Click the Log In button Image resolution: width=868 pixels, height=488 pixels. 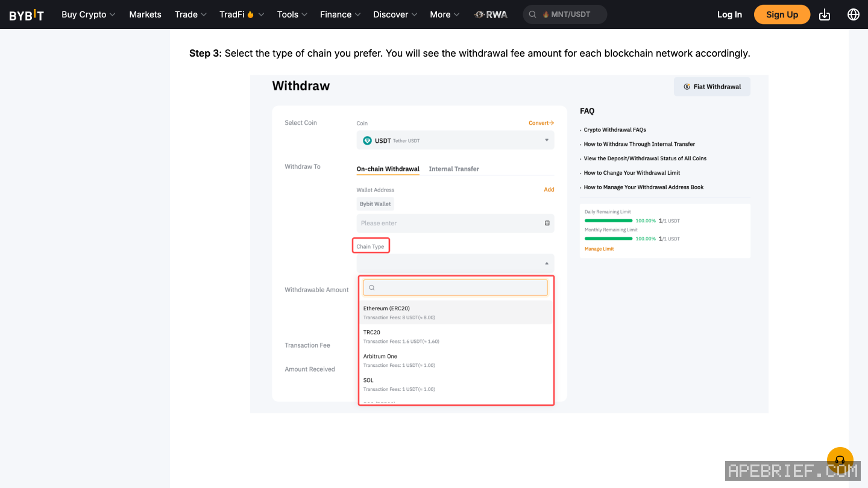tap(729, 14)
